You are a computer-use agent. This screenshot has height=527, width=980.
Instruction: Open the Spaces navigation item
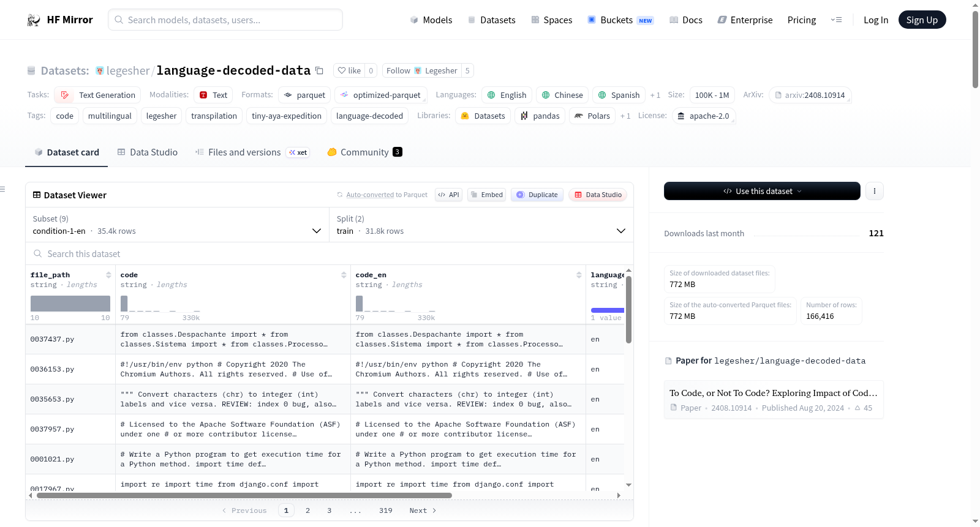click(x=552, y=20)
